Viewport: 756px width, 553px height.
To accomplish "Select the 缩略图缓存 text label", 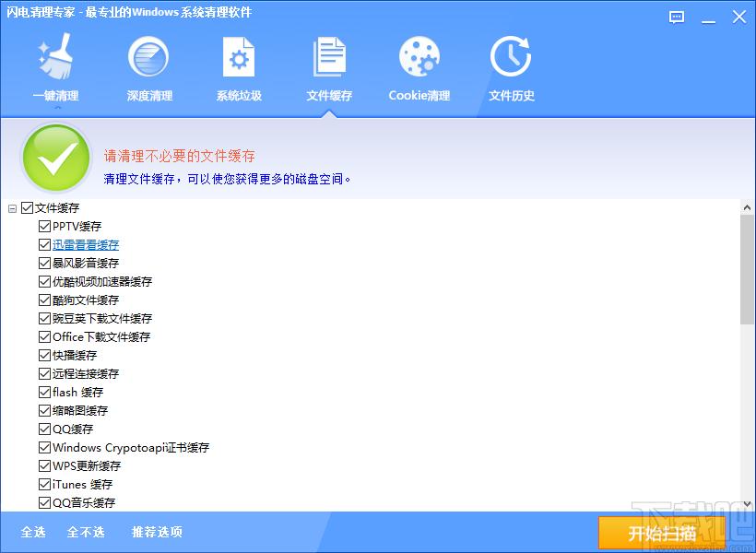I will point(80,410).
